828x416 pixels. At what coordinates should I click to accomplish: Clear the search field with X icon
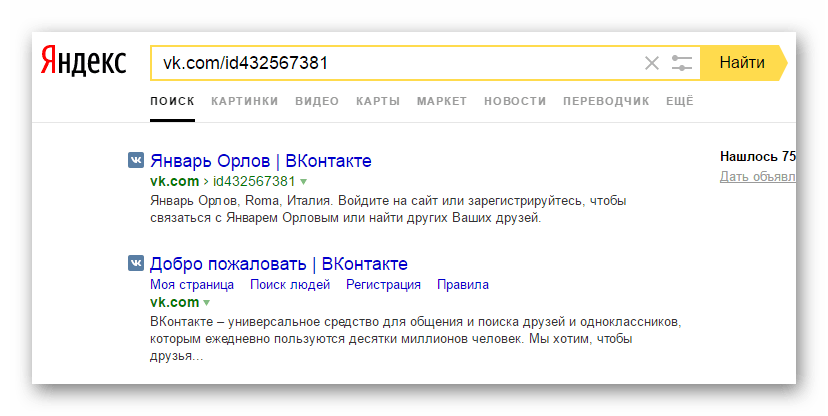pyautogui.click(x=652, y=63)
